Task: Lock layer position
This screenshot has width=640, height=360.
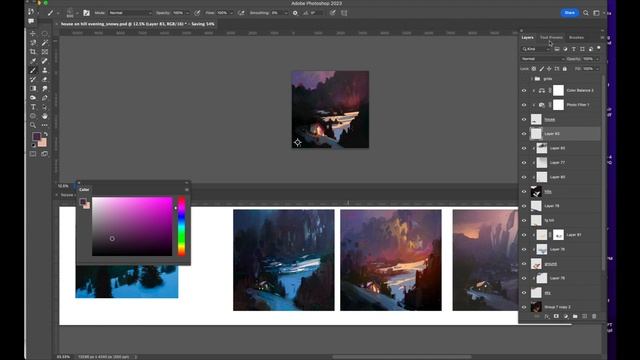Action: click(x=549, y=69)
